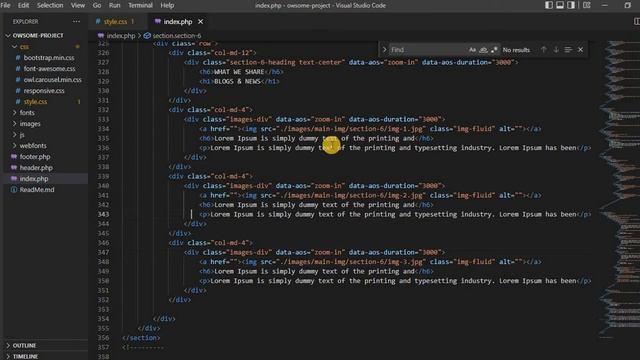The height and width of the screenshot is (360, 640).
Task: Toggle Match Case in Find widget
Action: [472, 50]
